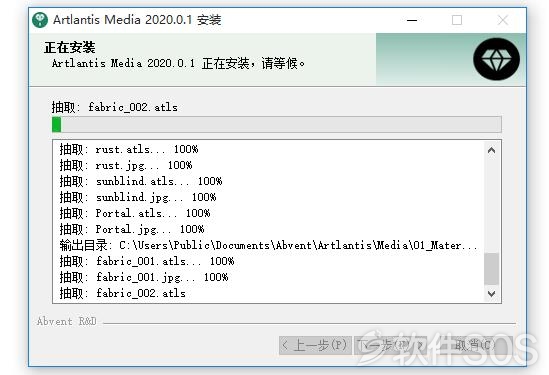Click the 下一步(N) next button
This screenshot has width=549, height=375.
[390, 346]
